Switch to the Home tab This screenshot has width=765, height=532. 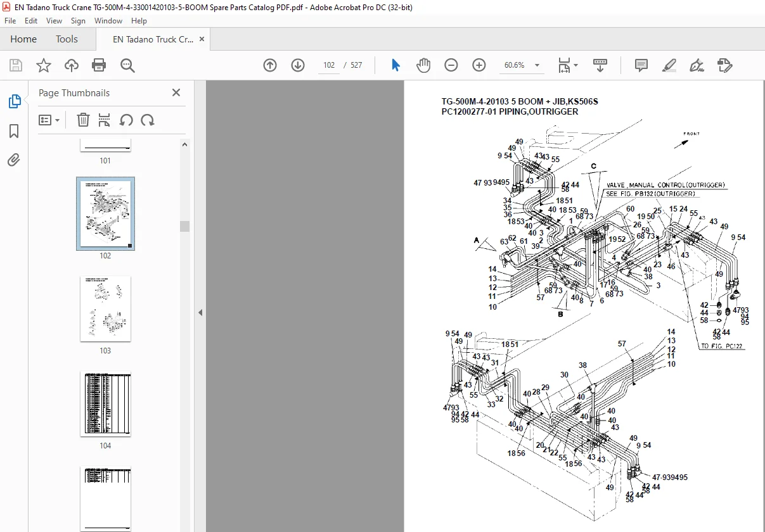tap(23, 39)
